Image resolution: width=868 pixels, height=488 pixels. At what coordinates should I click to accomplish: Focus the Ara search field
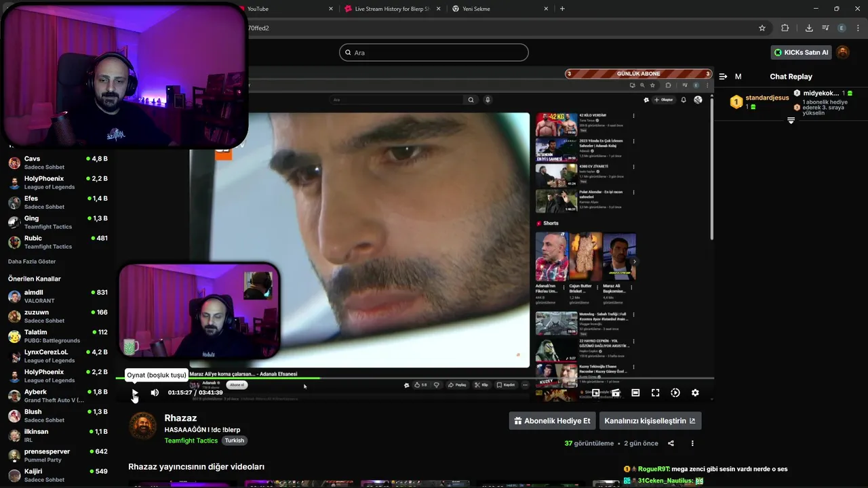[x=434, y=52]
